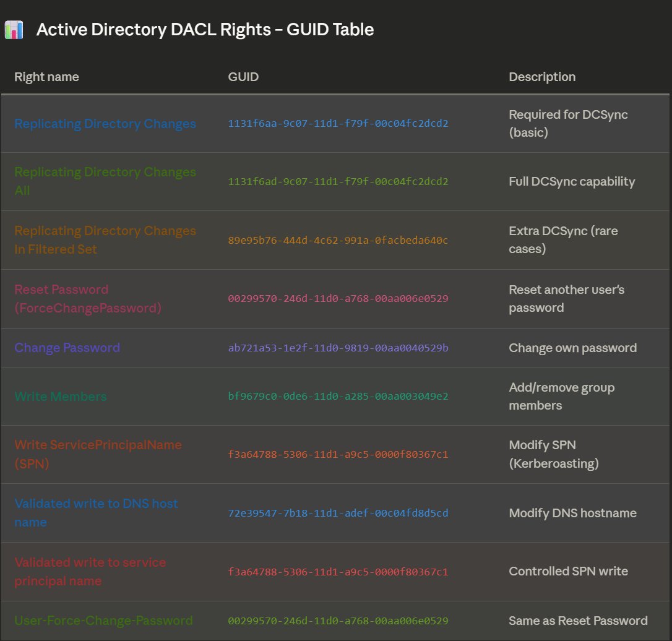
Task: Click the 'Active Directory DACL Rights – GUID Table' title
Action: pos(205,30)
